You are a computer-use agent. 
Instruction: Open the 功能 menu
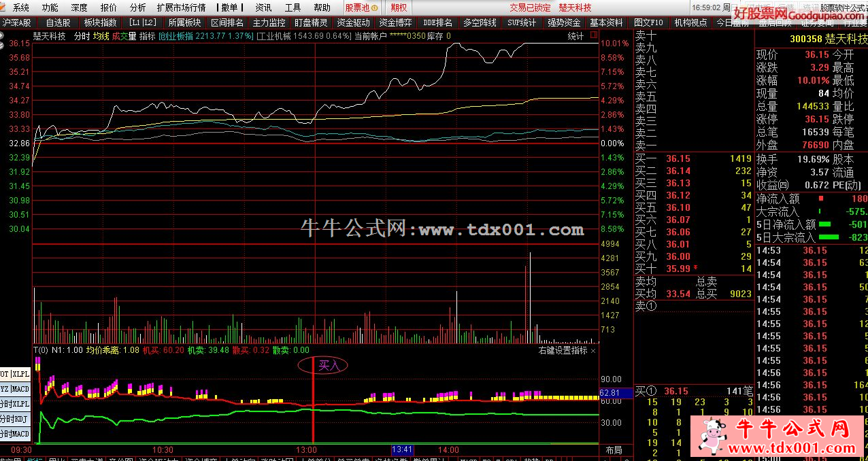50,7
